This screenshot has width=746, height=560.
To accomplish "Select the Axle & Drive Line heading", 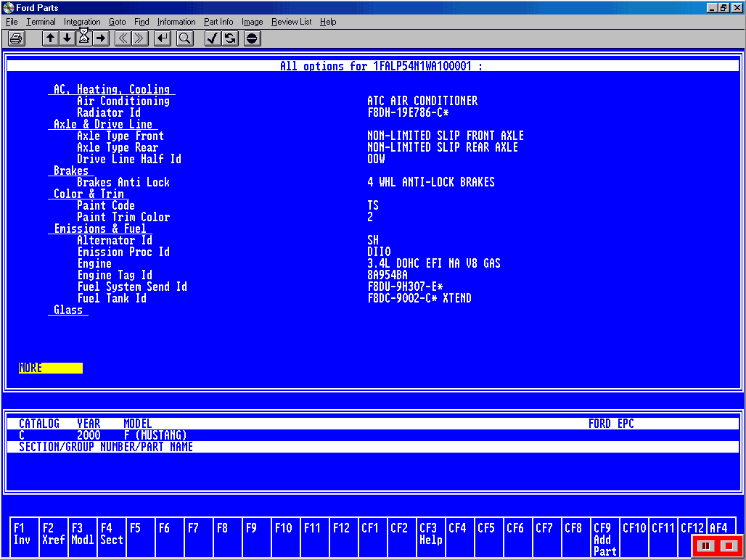I will pyautogui.click(x=103, y=124).
